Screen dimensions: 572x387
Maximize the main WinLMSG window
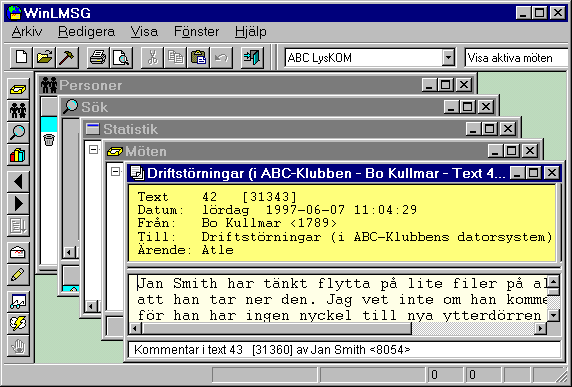click(x=540, y=13)
